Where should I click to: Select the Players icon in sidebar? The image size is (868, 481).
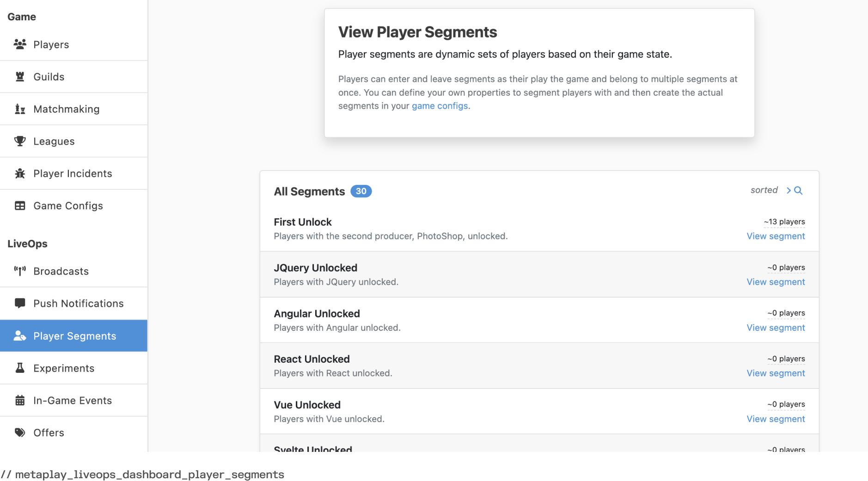pyautogui.click(x=20, y=44)
